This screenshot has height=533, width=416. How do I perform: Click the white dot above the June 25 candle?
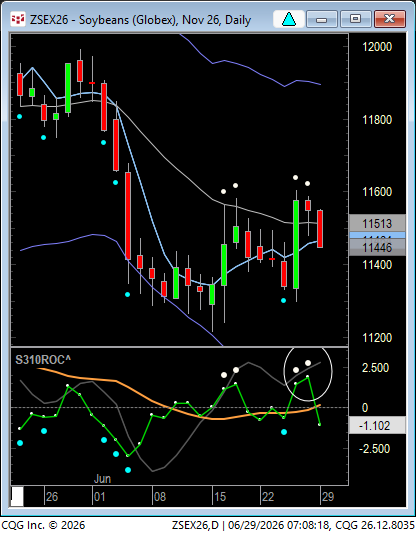pyautogui.click(x=295, y=177)
